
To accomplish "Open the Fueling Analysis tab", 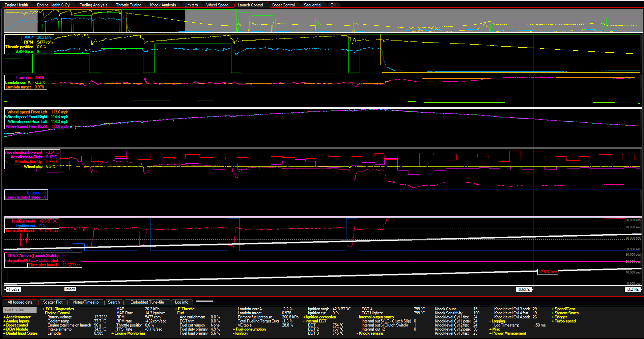I will click(93, 5).
